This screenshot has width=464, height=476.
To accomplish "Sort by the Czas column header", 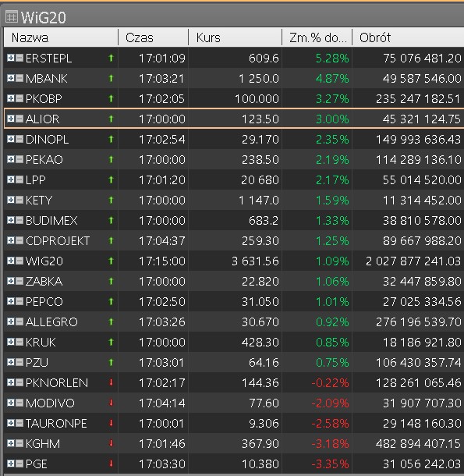I will coord(154,37).
